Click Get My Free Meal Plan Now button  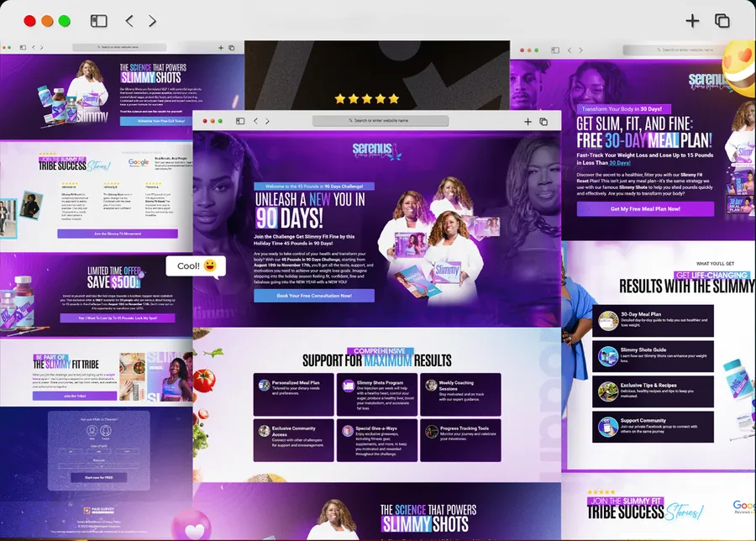(645, 209)
